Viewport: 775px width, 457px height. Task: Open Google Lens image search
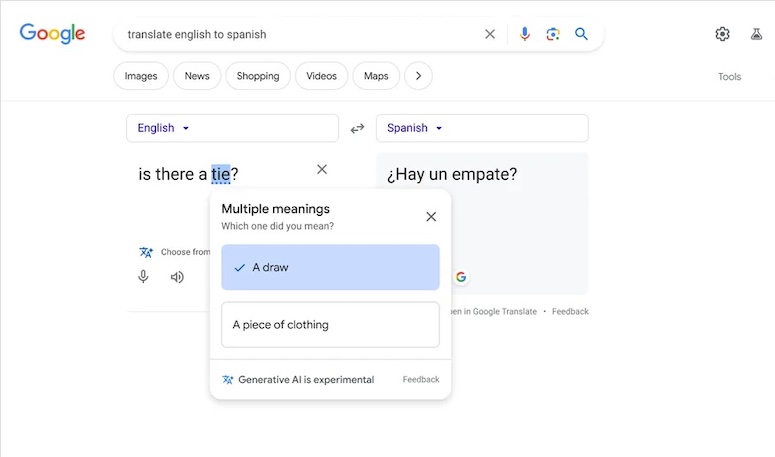[x=553, y=34]
